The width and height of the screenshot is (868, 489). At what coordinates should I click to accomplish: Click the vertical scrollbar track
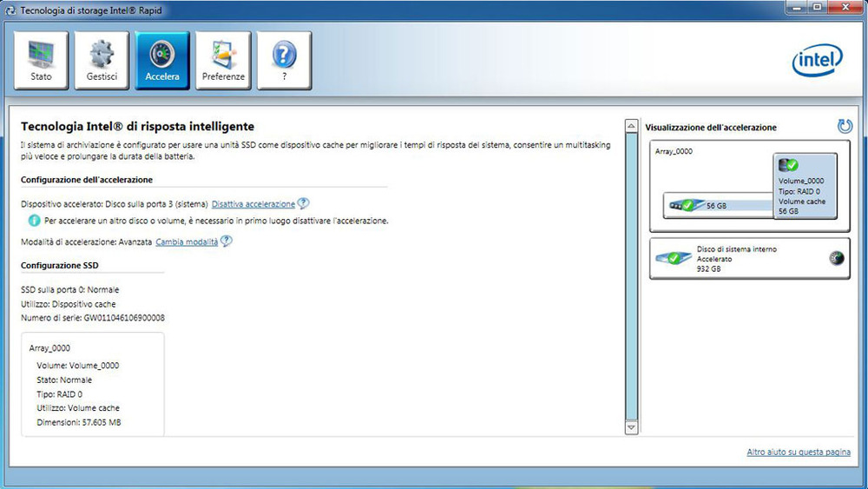(631, 277)
